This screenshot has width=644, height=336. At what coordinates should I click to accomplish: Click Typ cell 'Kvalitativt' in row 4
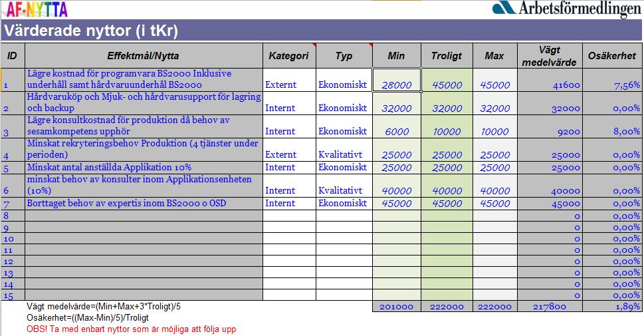tap(344, 150)
